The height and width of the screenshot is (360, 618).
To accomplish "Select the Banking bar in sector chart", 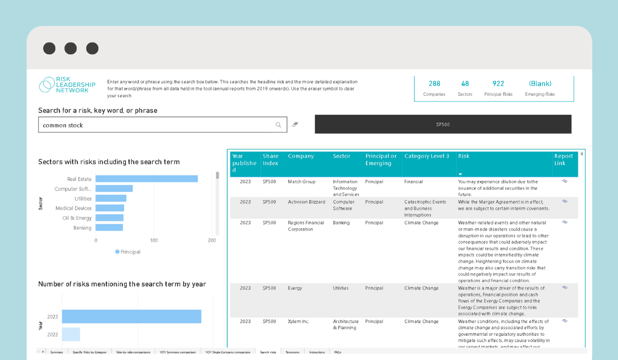I will [x=109, y=228].
